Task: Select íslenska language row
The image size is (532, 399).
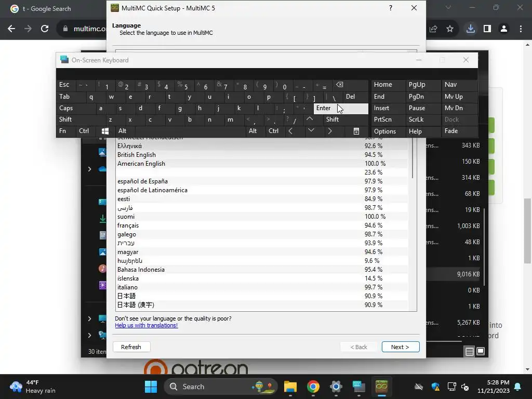Action: click(x=262, y=278)
